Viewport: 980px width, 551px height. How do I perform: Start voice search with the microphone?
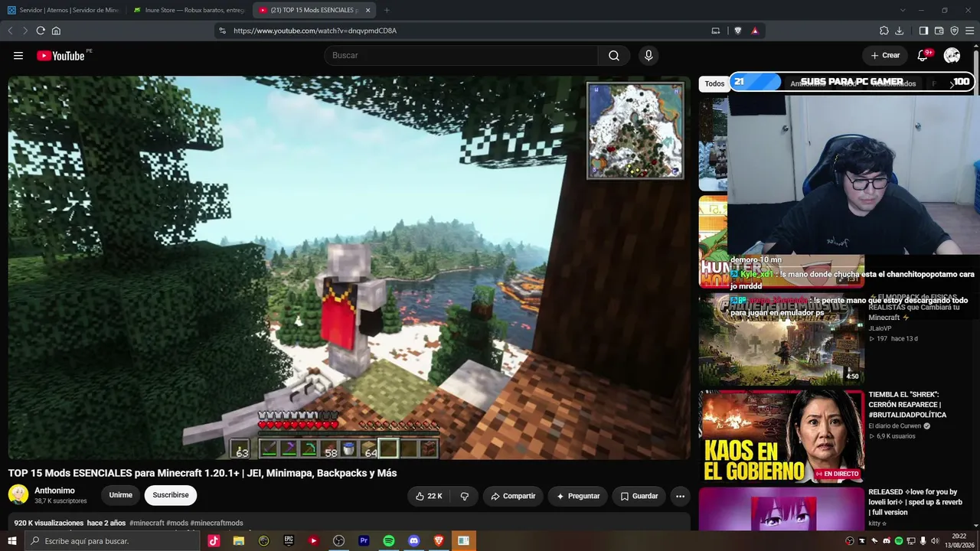[648, 56]
